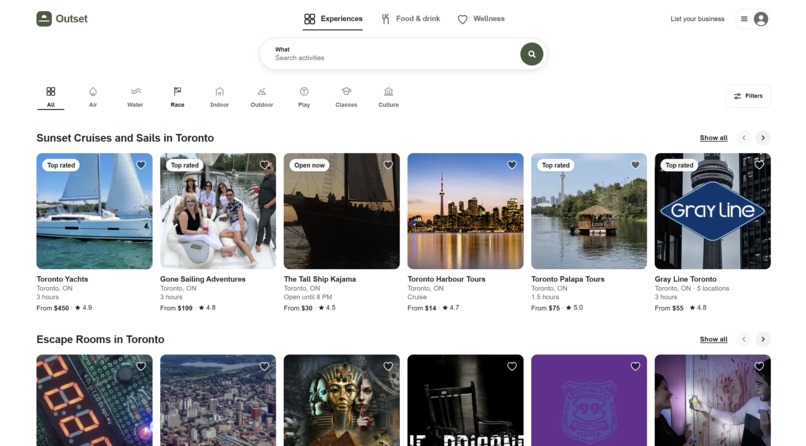
Task: Click Top rated badge on Toronto Yachts
Action: pyautogui.click(x=61, y=165)
